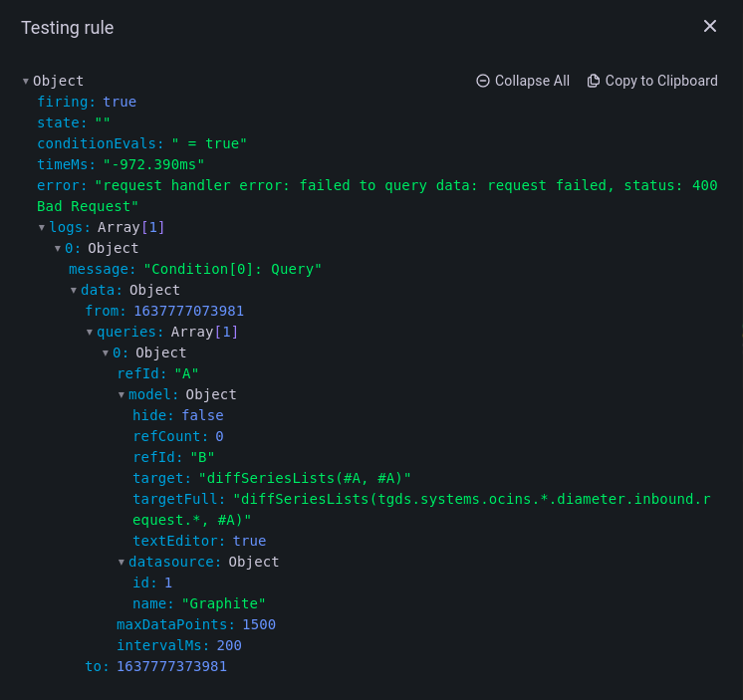Screen dimensions: 743x700
Task: Click the maxDataPoints value 1500
Action: click(259, 624)
